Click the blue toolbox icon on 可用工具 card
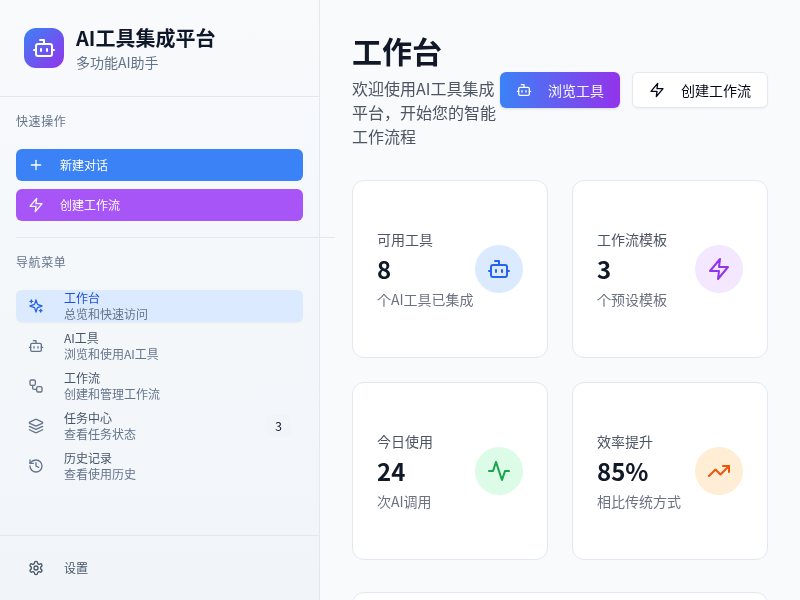Screen dimensions: 800x600 coord(499,269)
